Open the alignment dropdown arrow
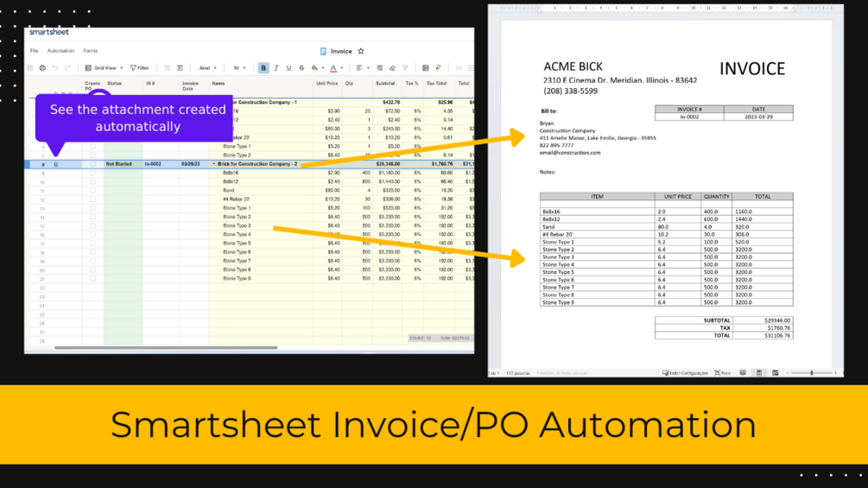 point(368,68)
